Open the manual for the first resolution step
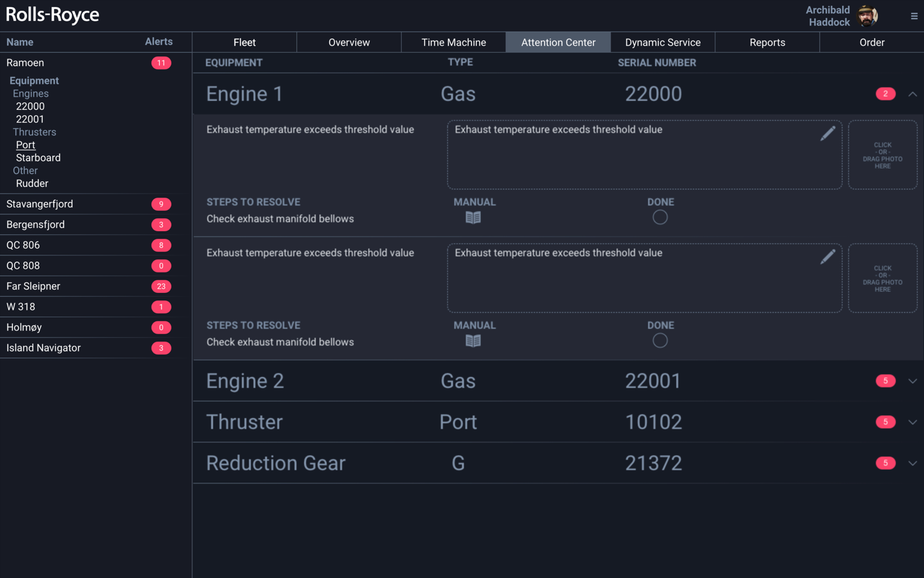 473,217
